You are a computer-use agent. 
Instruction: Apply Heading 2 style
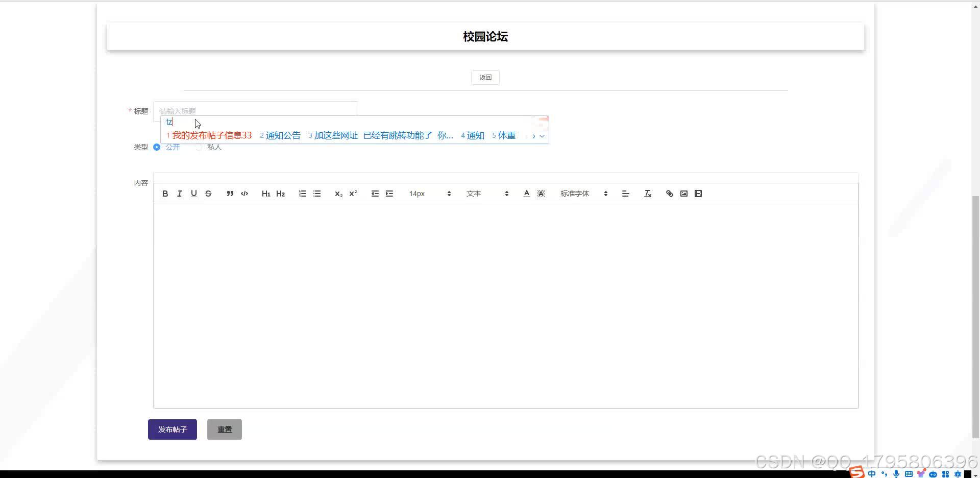(280, 194)
